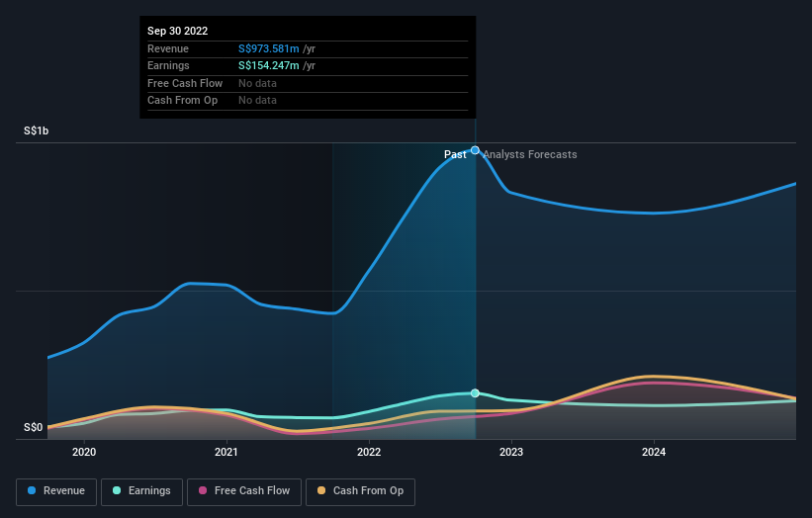Screen dimensions: 812x518
Task: Click the S$0 y-axis label
Action: 34,427
